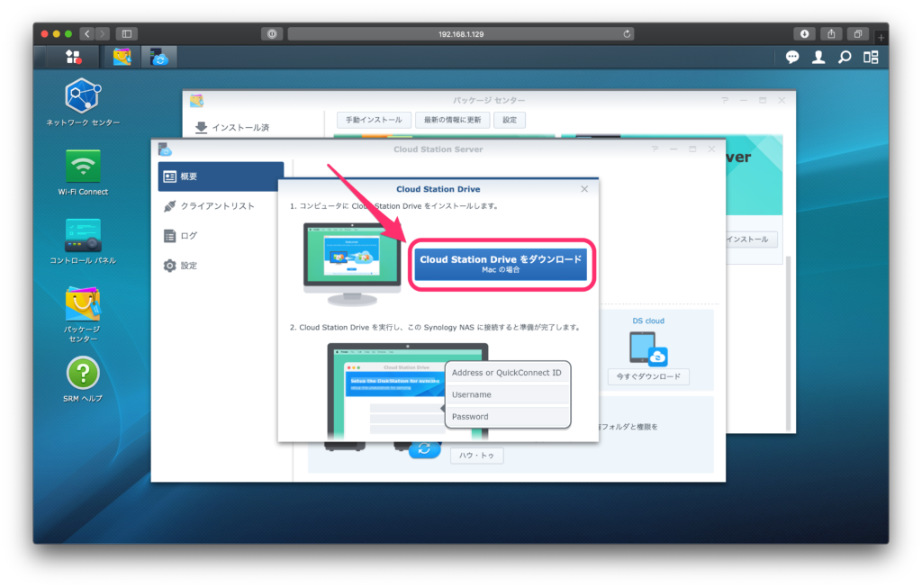Switch to Cloud Station Server taskbar icon
Image resolution: width=922 pixels, height=588 pixels.
(x=159, y=58)
